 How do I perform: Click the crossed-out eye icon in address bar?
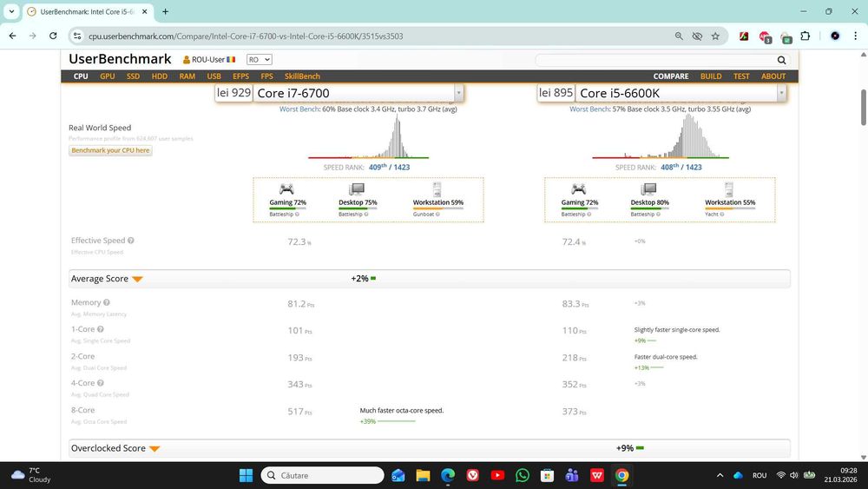[697, 36]
